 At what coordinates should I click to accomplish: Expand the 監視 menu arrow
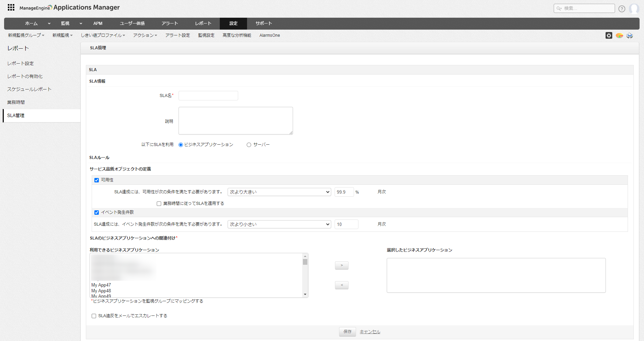(81, 23)
